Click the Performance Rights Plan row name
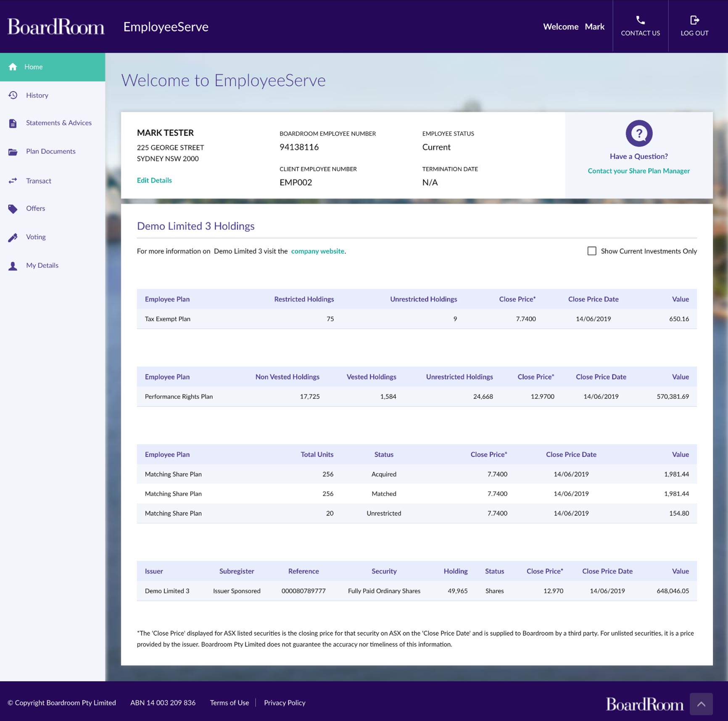 [179, 397]
